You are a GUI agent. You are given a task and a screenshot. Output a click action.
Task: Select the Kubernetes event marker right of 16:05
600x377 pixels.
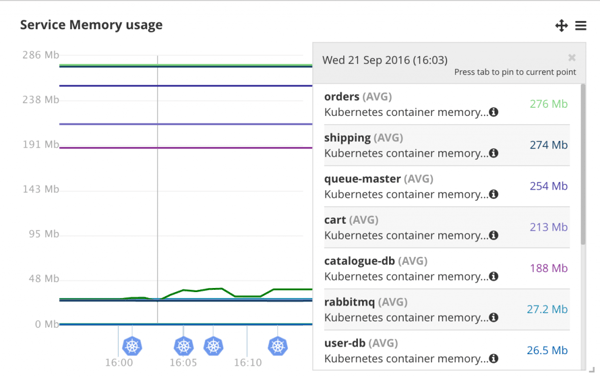click(x=213, y=346)
